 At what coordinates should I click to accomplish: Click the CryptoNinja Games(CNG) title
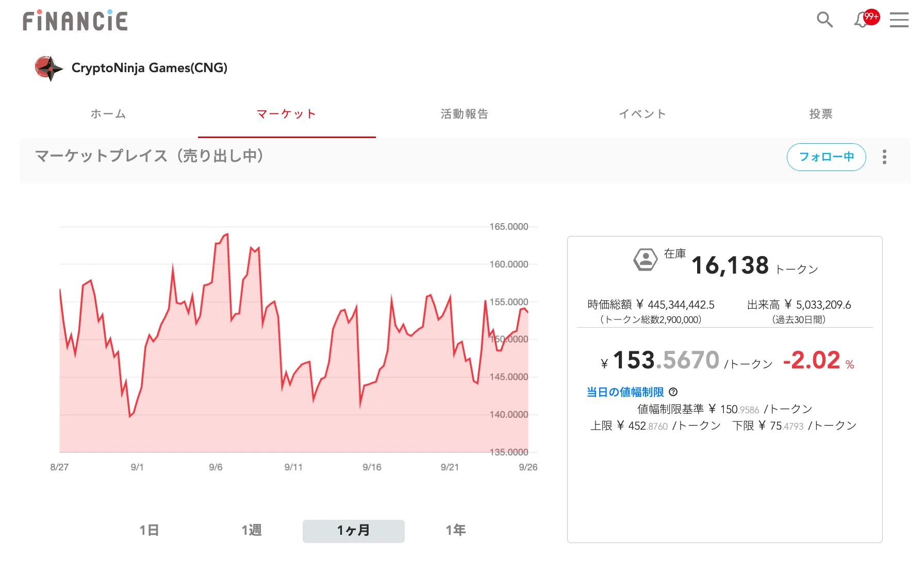point(150,68)
